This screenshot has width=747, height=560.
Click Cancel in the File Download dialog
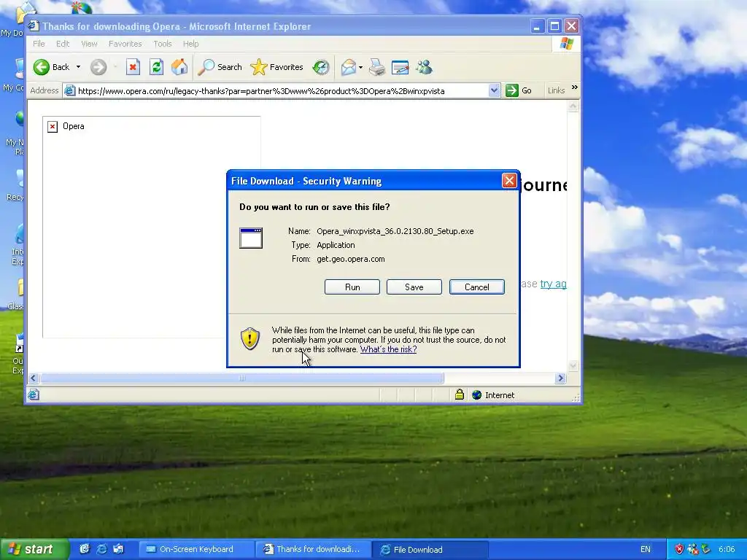click(x=477, y=287)
